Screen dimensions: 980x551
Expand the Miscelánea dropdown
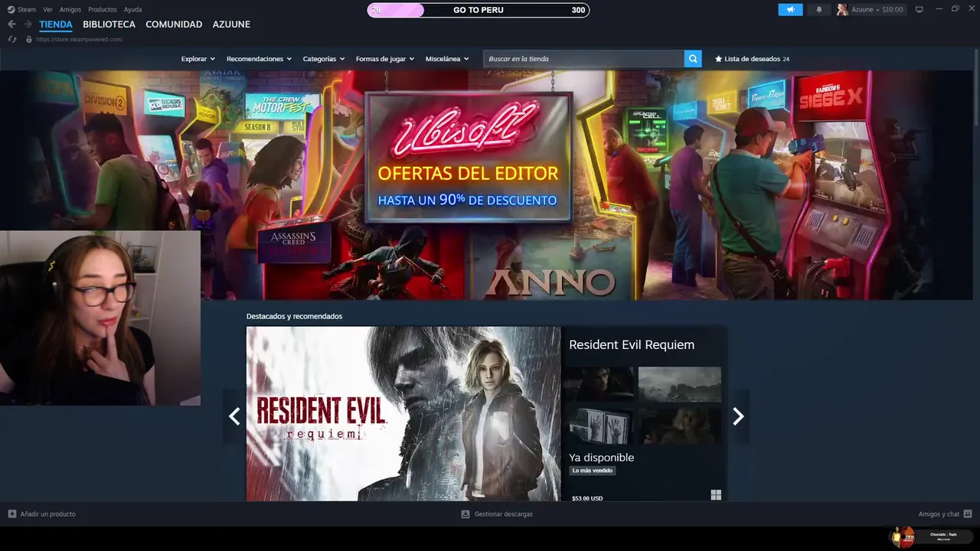point(447,59)
